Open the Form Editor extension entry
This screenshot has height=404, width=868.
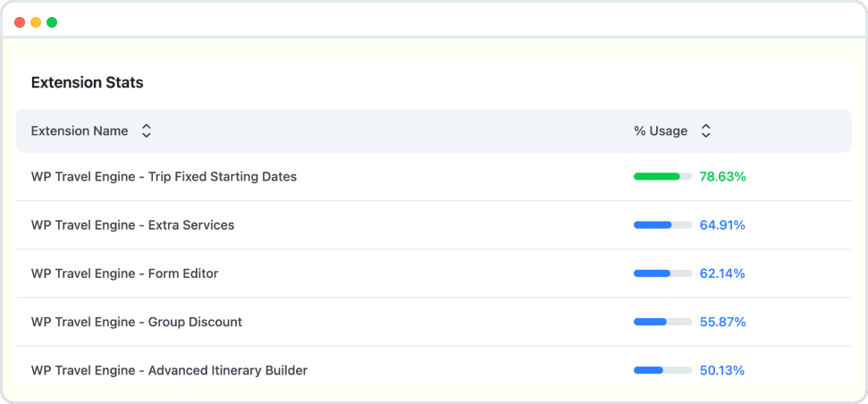tap(124, 274)
